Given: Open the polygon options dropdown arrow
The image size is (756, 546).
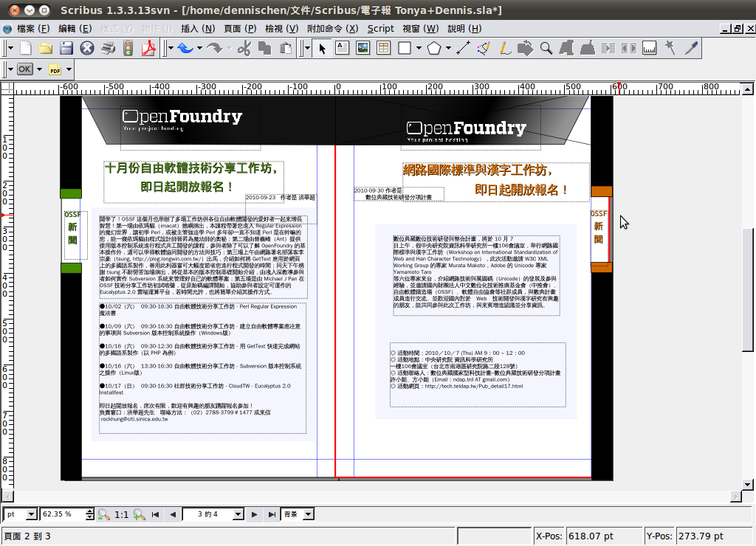Looking at the screenshot, I should click(448, 48).
